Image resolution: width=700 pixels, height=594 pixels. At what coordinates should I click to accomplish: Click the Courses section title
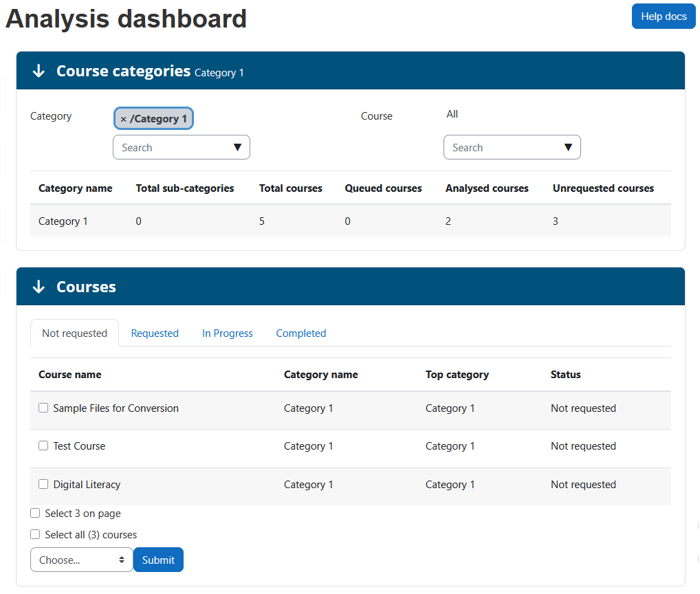[x=86, y=287]
